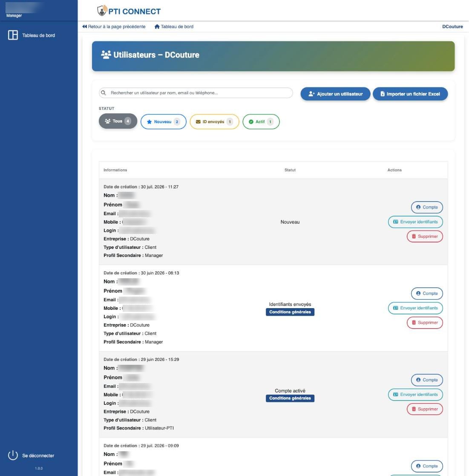Image resolution: width=469 pixels, height=476 pixels.
Task: Click Identifiants envoyés status text
Action: click(290, 304)
